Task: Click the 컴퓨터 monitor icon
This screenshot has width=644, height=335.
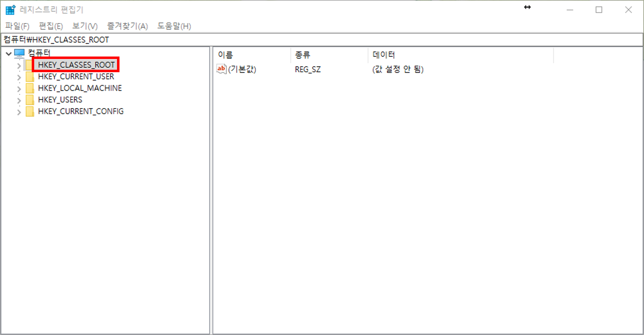Action: [x=19, y=53]
